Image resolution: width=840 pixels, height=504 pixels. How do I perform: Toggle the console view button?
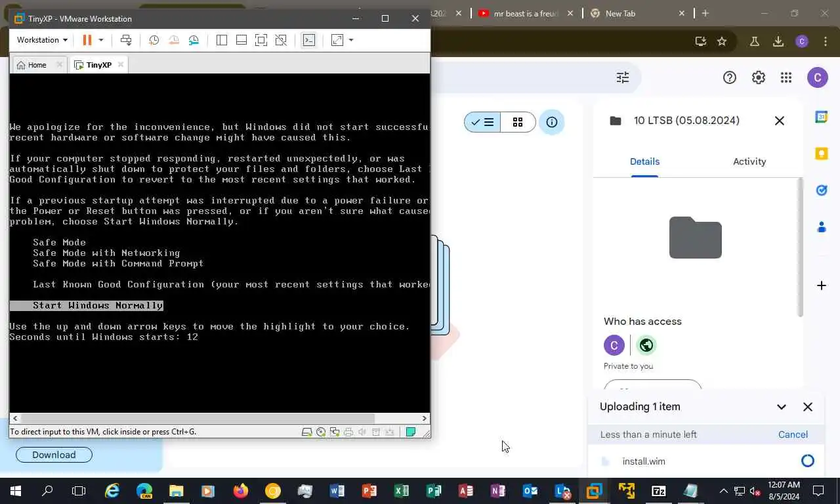pyautogui.click(x=309, y=40)
